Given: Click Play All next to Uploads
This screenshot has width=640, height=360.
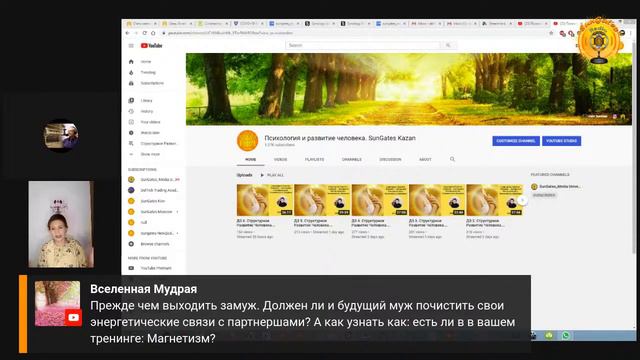Looking at the screenshot, I should tap(272, 175).
